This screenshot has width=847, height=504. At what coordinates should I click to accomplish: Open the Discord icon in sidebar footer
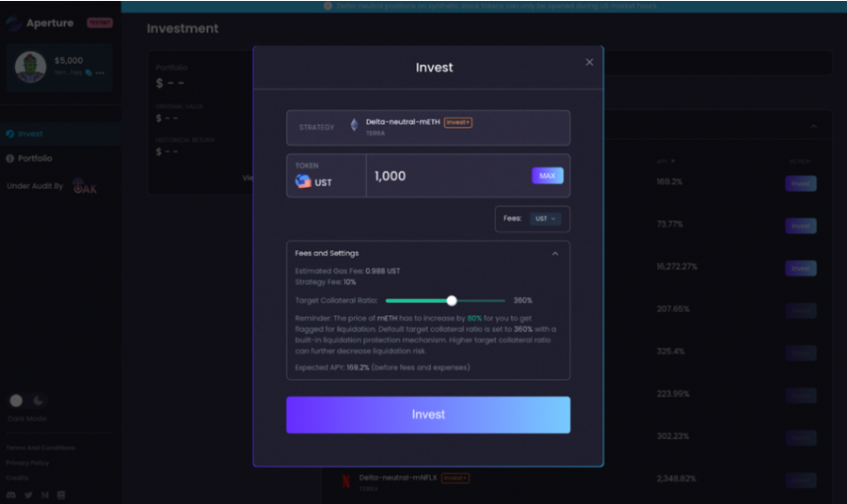point(10,495)
